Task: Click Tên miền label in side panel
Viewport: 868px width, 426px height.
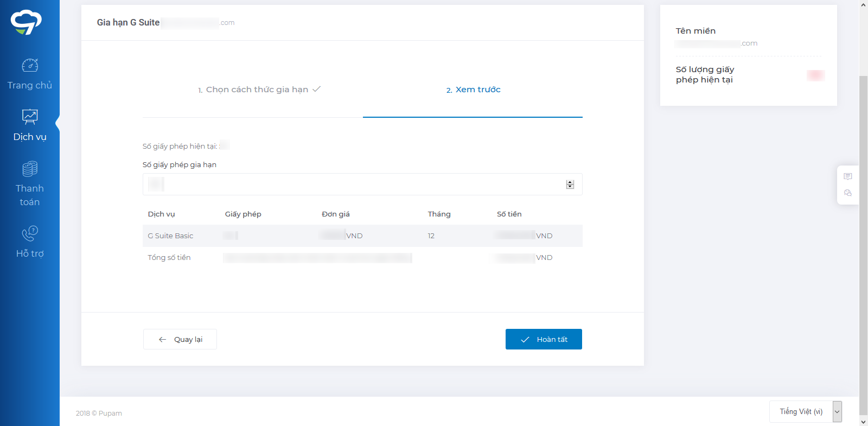Action: 695,31
